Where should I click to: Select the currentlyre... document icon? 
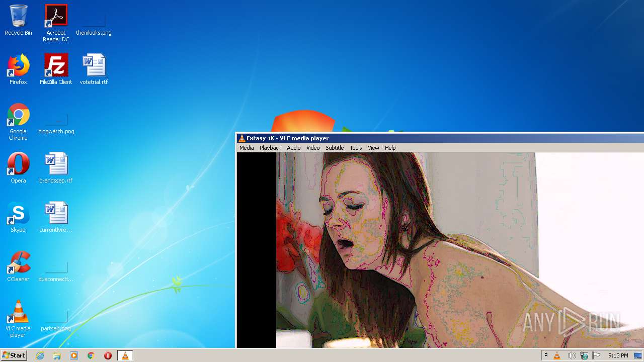pos(56,217)
